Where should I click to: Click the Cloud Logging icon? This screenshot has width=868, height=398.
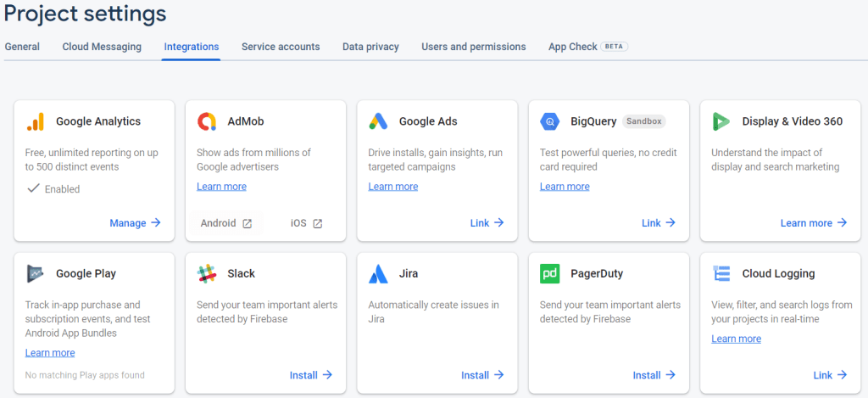pyautogui.click(x=721, y=274)
